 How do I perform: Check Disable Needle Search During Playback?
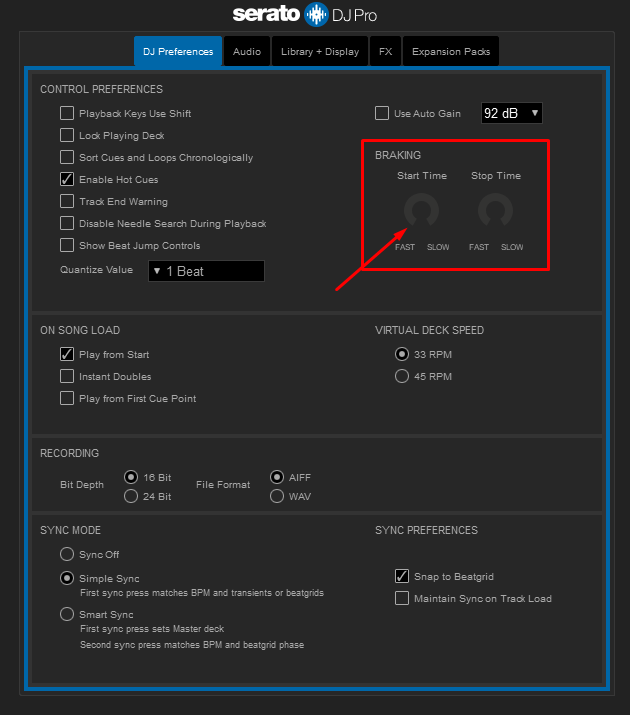(67, 223)
